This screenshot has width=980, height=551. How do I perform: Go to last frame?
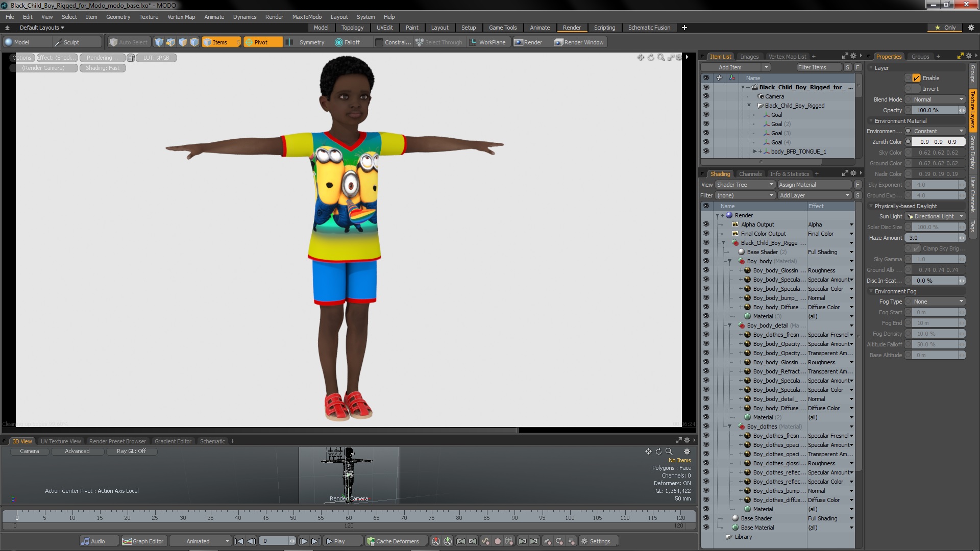click(316, 541)
